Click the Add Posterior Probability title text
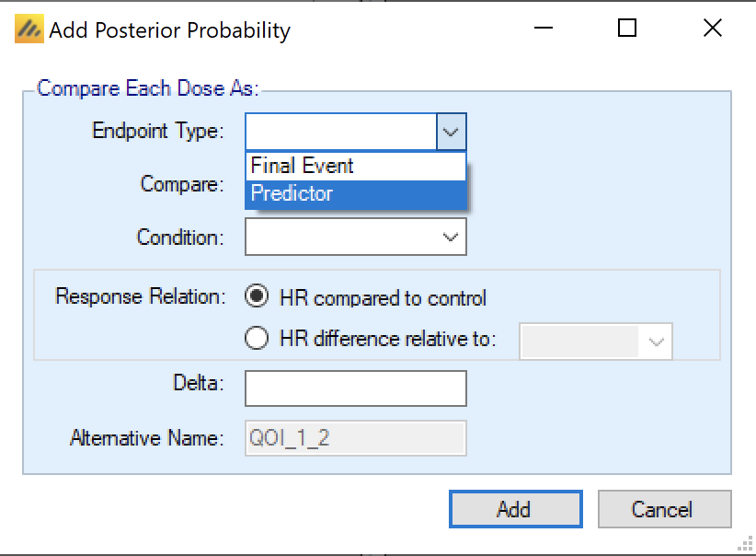Viewport: 756px width, 556px height. click(169, 30)
